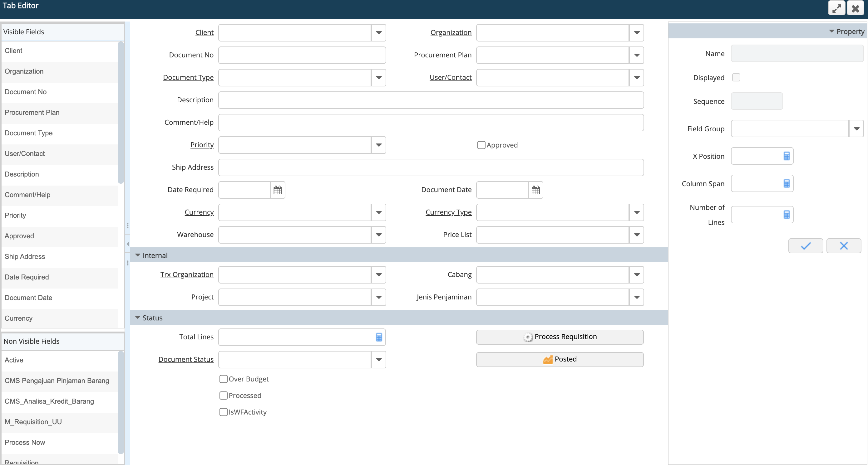The width and height of the screenshot is (868, 466).
Task: Toggle the Displayed property checkbox
Action: [736, 77]
